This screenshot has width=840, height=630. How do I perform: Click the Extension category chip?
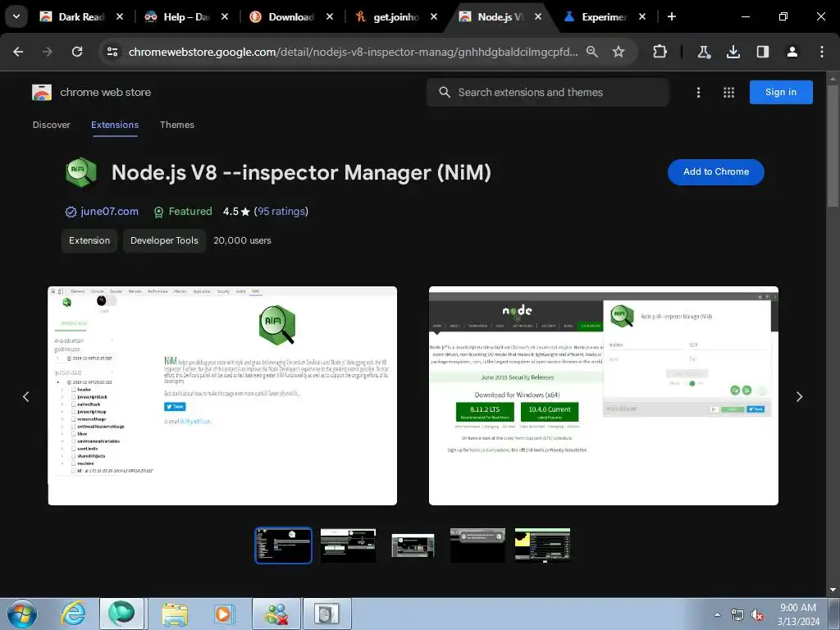tap(89, 240)
